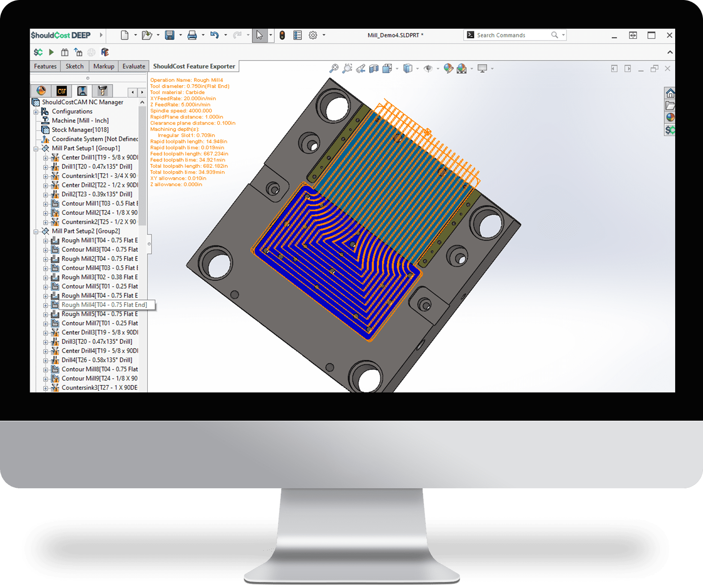The image size is (703, 588).
Task: Open the Undo history dropdown arrow
Action: click(x=226, y=35)
